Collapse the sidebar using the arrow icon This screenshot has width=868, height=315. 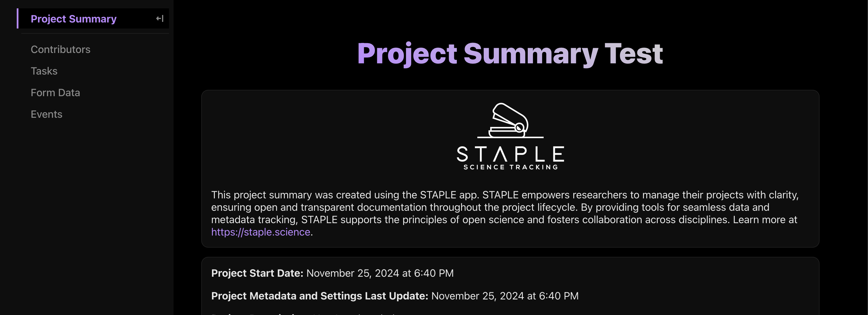(160, 18)
